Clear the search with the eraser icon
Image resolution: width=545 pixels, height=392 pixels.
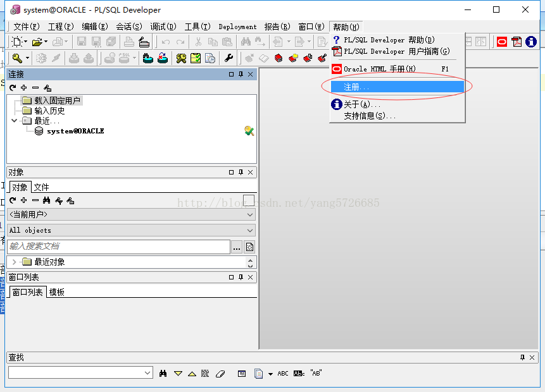point(220,373)
